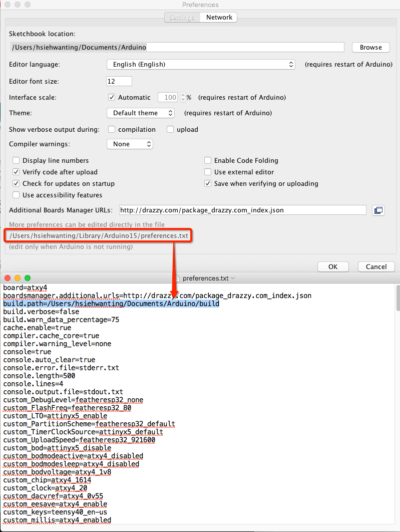This screenshot has height=532, width=400.
Task: Click the preferences.txt document icon in title bar
Action: (x=177, y=278)
